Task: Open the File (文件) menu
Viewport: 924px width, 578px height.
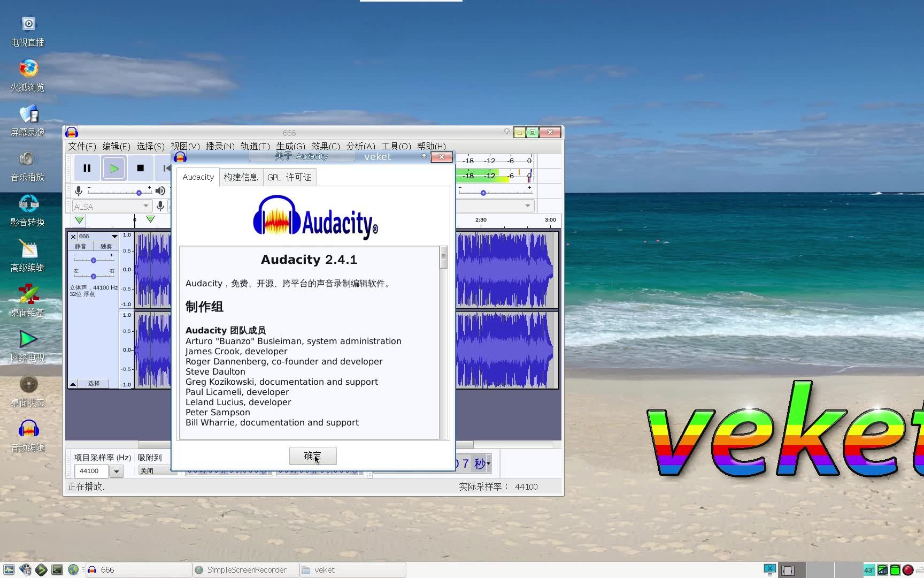Action: [x=82, y=146]
